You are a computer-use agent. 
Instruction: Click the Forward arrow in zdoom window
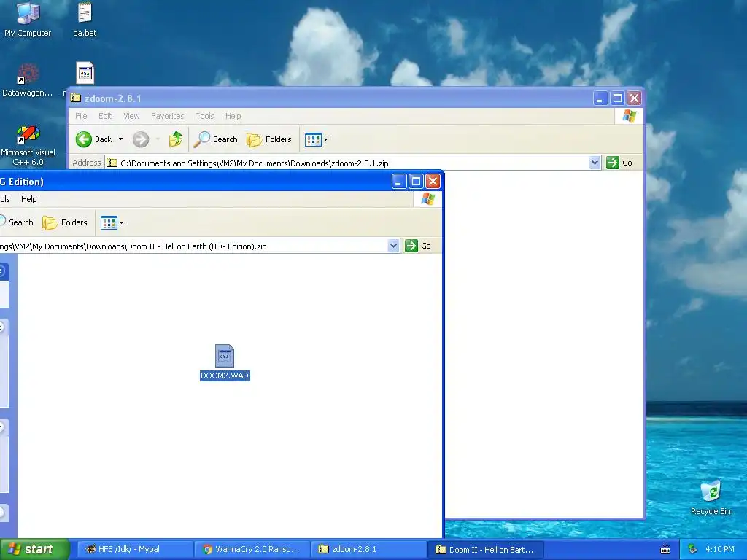[141, 139]
